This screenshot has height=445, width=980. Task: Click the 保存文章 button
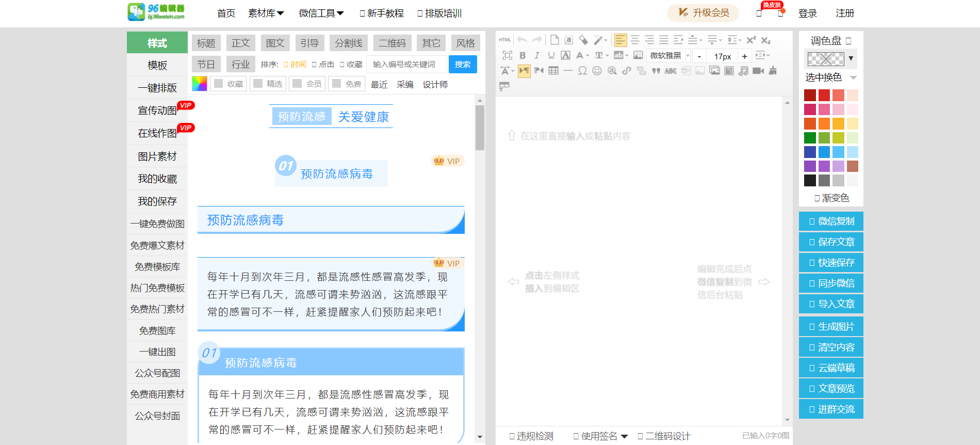coord(831,242)
